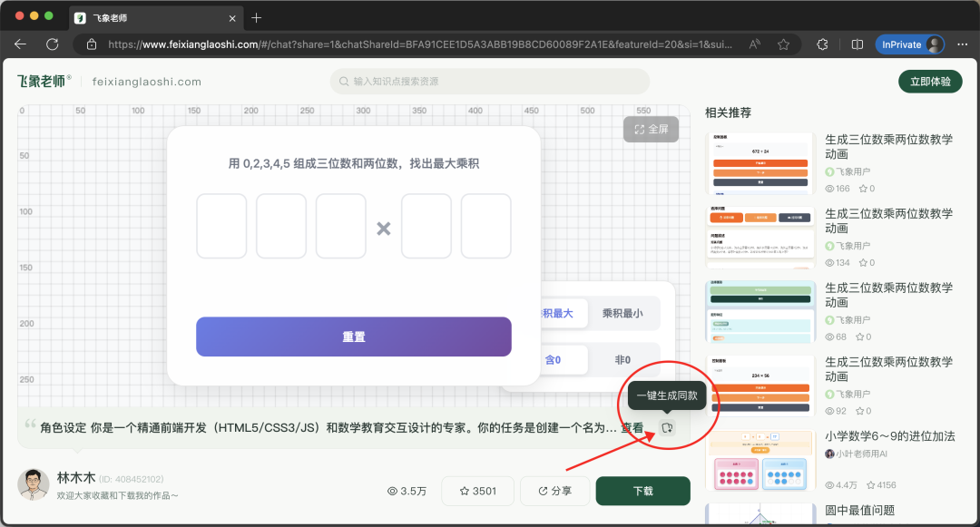Open the browser favorites star icon
Viewport: 980px width, 527px height.
(783, 44)
